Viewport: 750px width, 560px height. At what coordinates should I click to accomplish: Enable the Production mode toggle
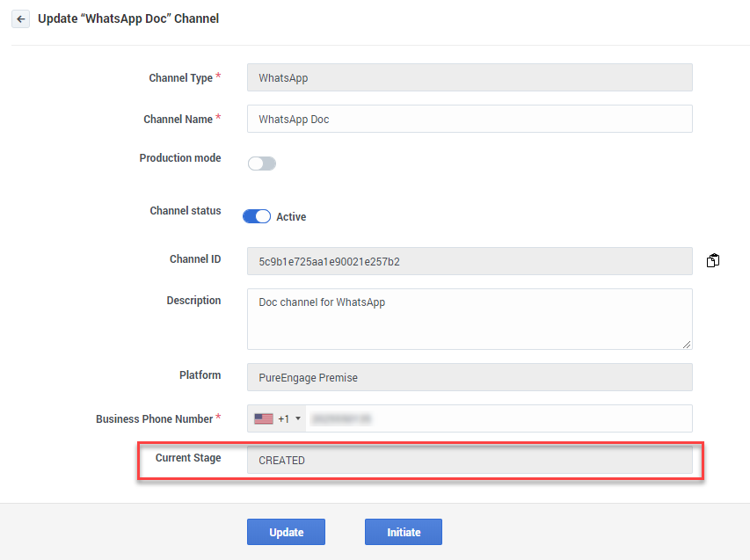coord(261,164)
